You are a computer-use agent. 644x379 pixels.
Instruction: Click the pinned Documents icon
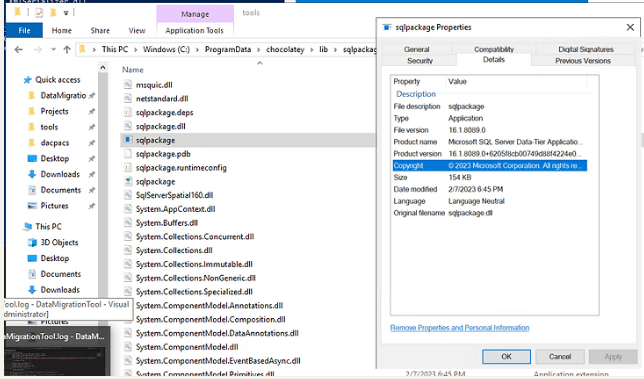pyautogui.click(x=32, y=190)
